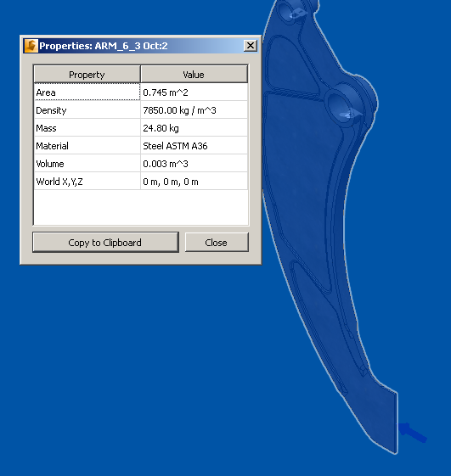Select the value 24.80 kg
This screenshot has height=476, width=451.
point(194,128)
